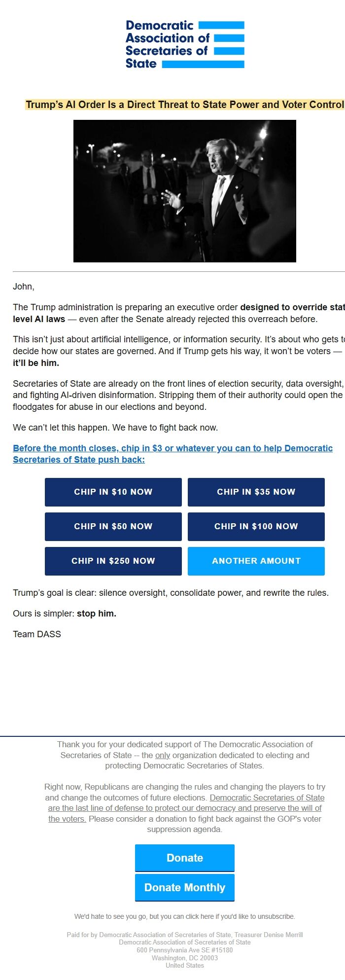Click the blue 'Donate' button
Viewport: 345px width, 980px height.
[x=184, y=858]
